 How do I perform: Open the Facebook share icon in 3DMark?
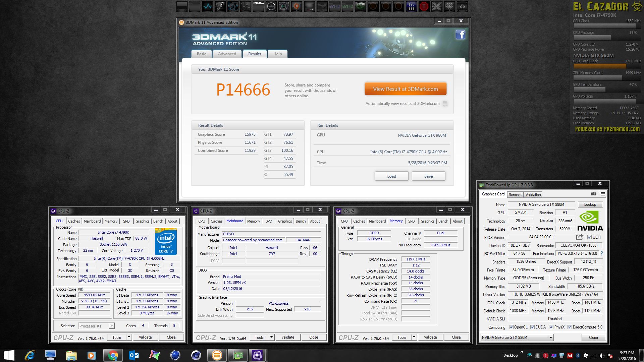coord(460,35)
